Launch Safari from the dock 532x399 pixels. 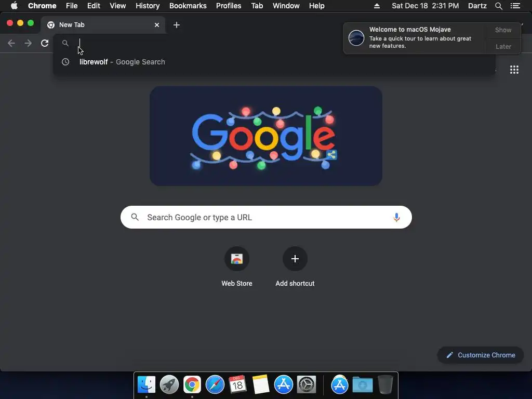(215, 384)
